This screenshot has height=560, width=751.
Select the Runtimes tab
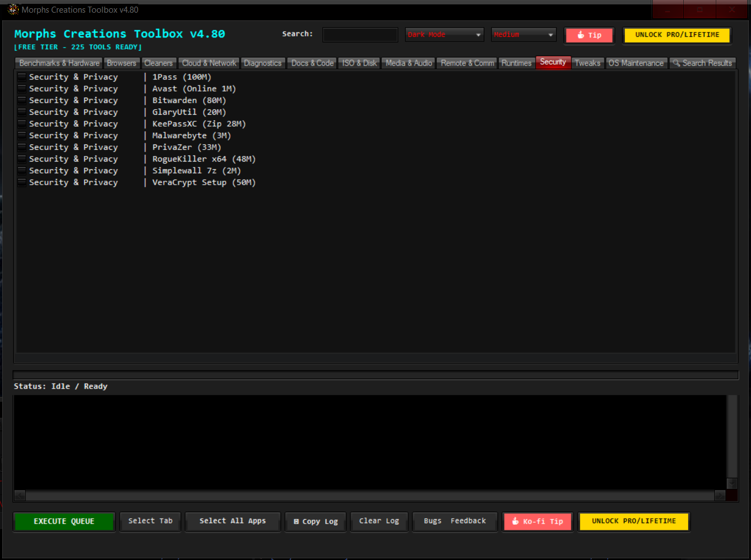[516, 63]
